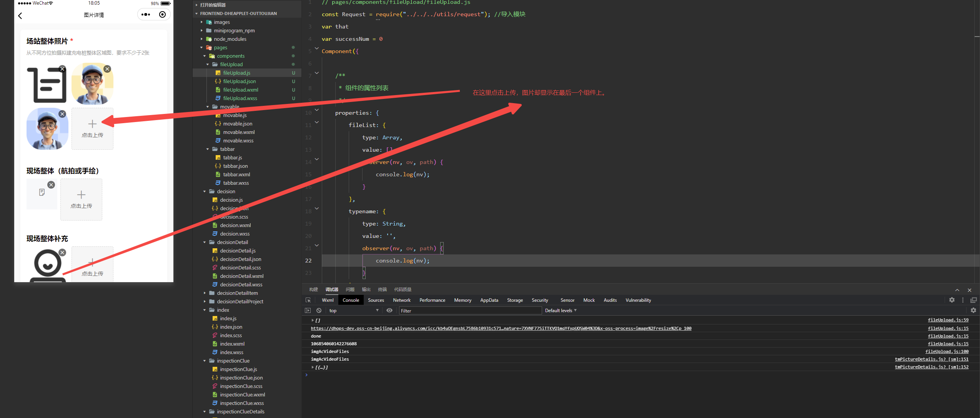This screenshot has width=980, height=418.
Task: Click the element inspector picker icon
Action: tap(308, 300)
